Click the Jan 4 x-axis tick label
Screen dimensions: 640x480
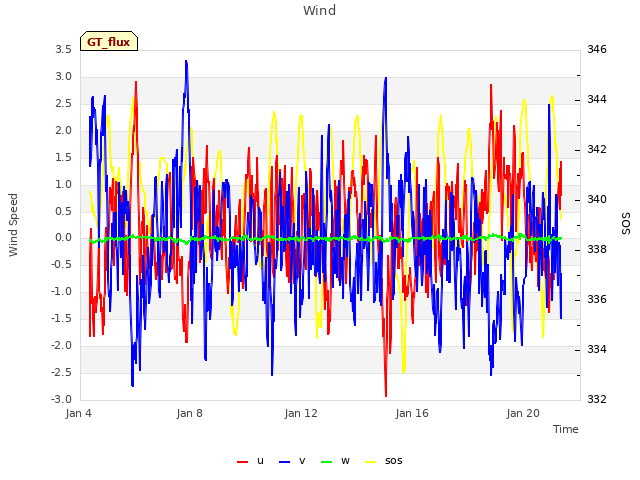tap(78, 413)
